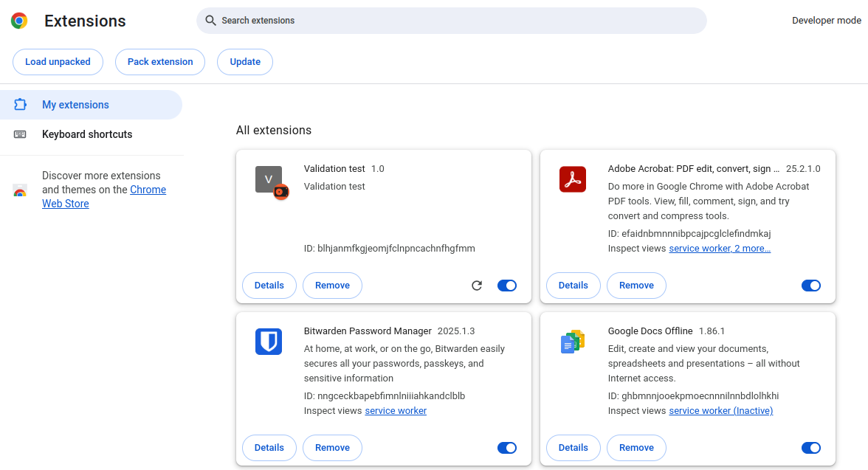Click the Bitwarden shield icon
This screenshot has height=470, width=868.
(x=268, y=342)
